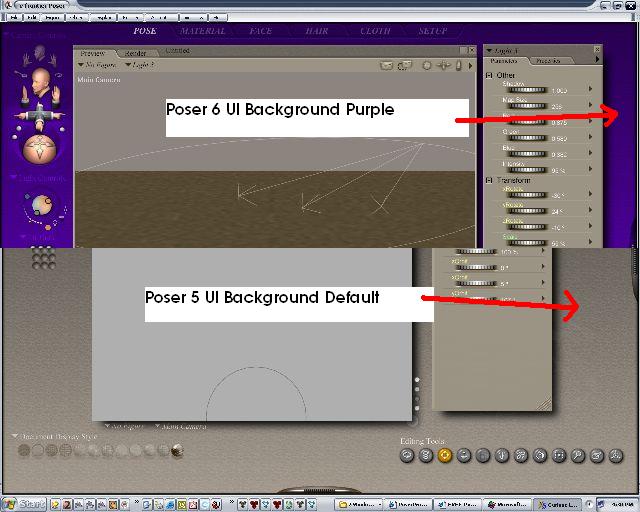This screenshot has width=640, height=512.
Task: Adjust the Map Size parameter dial
Action: tap(527, 106)
